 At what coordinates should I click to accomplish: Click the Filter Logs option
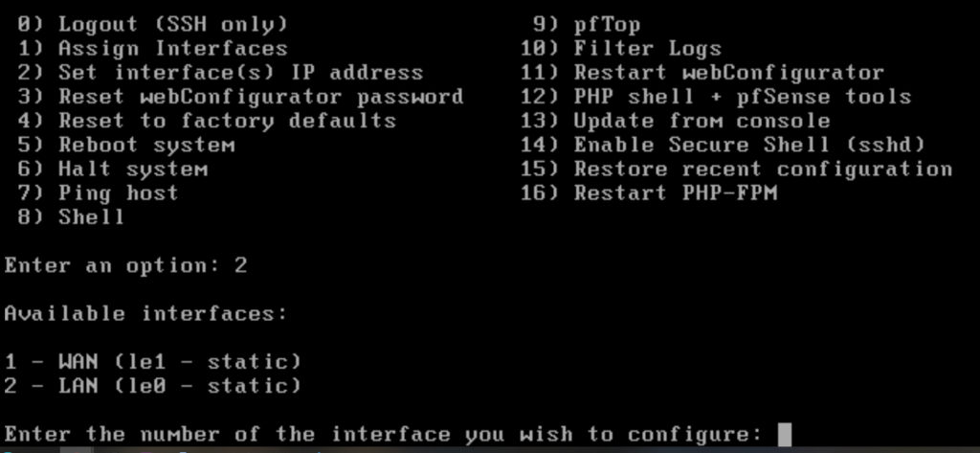pyautogui.click(x=621, y=48)
